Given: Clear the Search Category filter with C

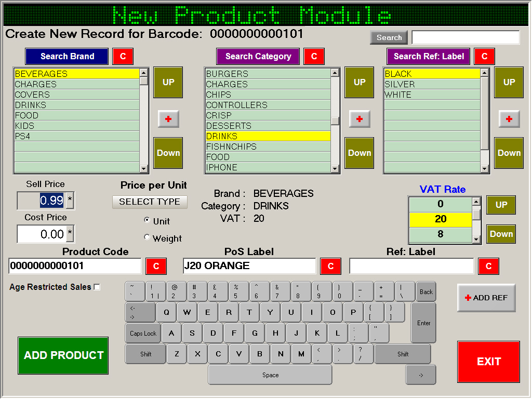Looking at the screenshot, I should coord(314,56).
